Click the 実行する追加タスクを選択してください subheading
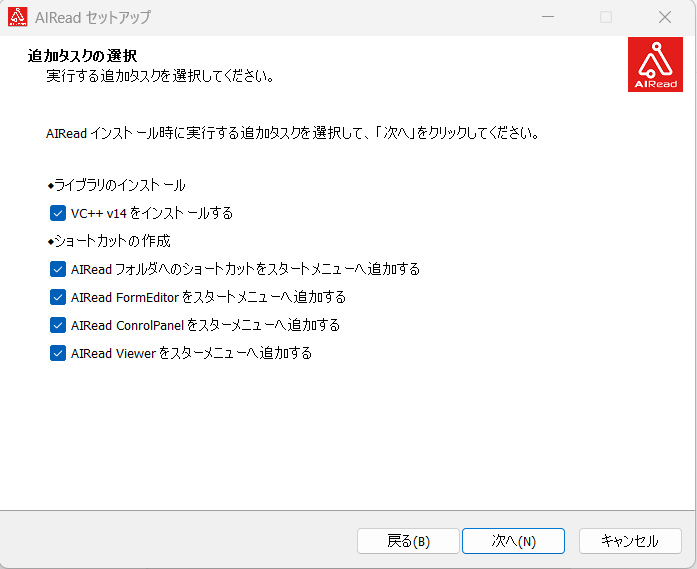697x569 pixels. point(160,76)
